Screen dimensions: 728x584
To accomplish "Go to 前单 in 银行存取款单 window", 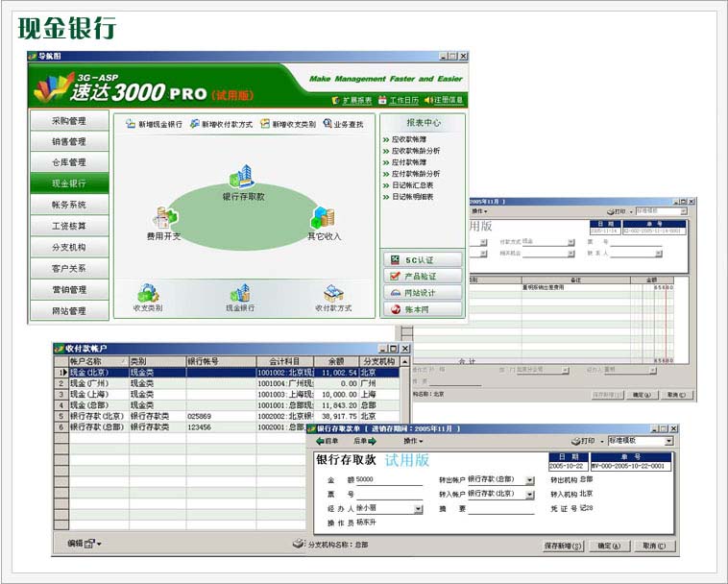I will tap(328, 441).
